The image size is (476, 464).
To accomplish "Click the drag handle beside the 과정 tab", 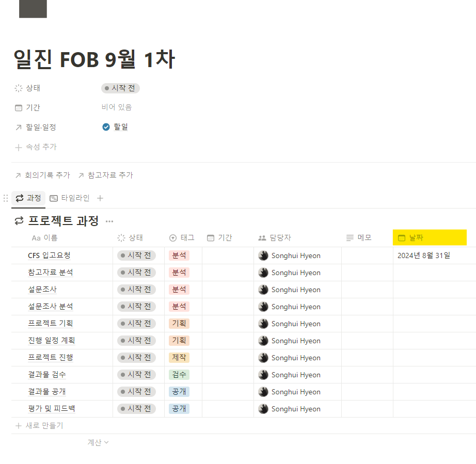I will 6,198.
